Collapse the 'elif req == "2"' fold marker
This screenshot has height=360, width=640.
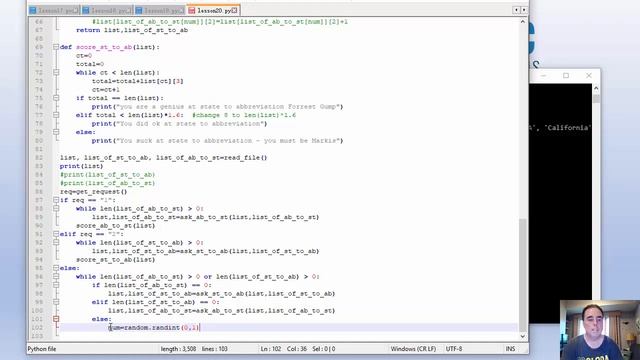click(x=56, y=234)
